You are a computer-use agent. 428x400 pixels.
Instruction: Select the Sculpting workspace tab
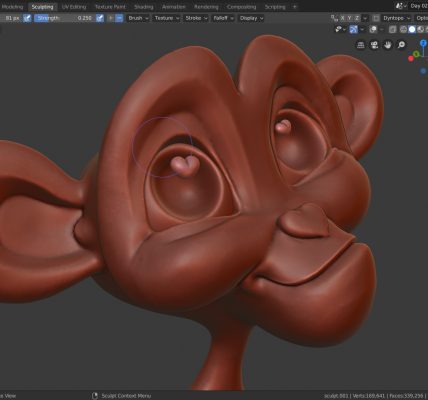42,7
